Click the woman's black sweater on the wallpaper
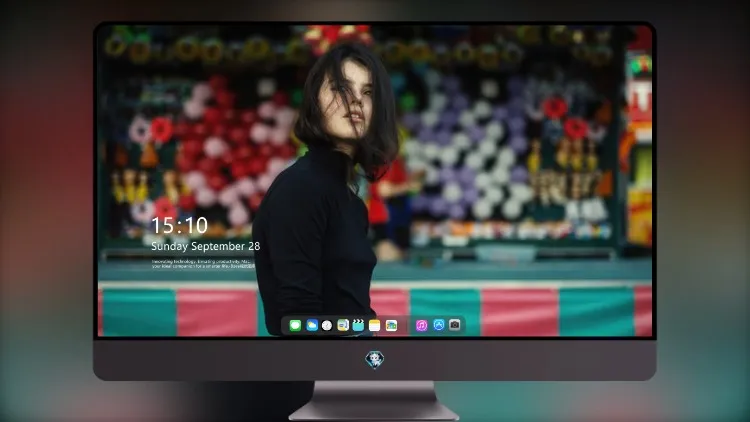The width and height of the screenshot is (750, 422). pyautogui.click(x=313, y=234)
